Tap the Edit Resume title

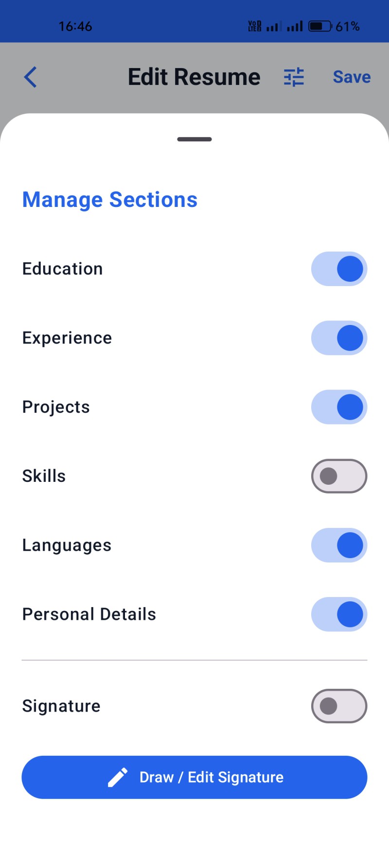pyautogui.click(x=194, y=77)
